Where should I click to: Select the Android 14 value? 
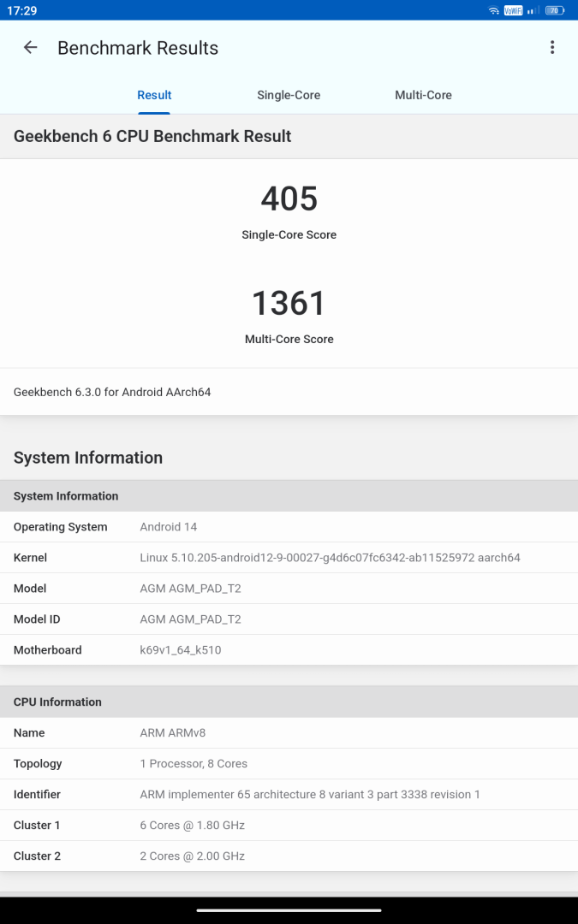point(168,527)
